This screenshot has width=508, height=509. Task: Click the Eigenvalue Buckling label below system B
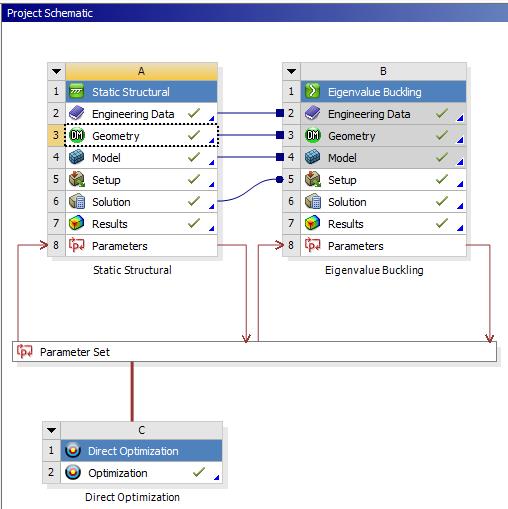point(374,270)
